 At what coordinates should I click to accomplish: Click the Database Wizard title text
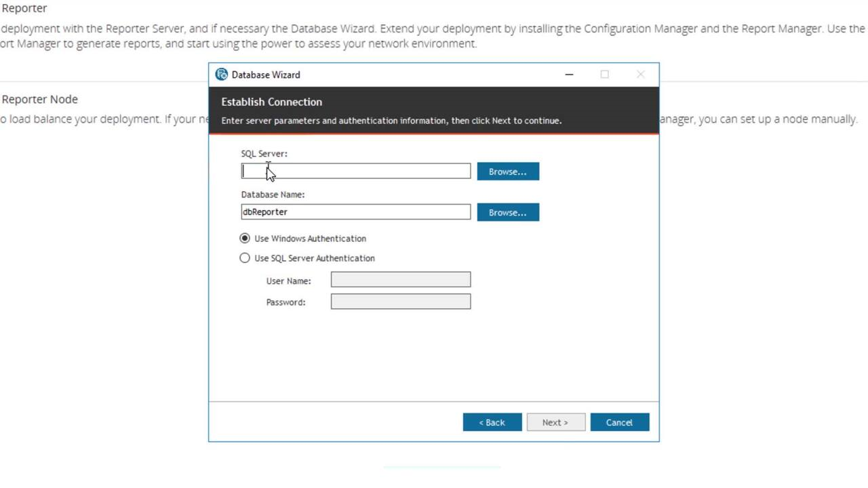pyautogui.click(x=266, y=75)
